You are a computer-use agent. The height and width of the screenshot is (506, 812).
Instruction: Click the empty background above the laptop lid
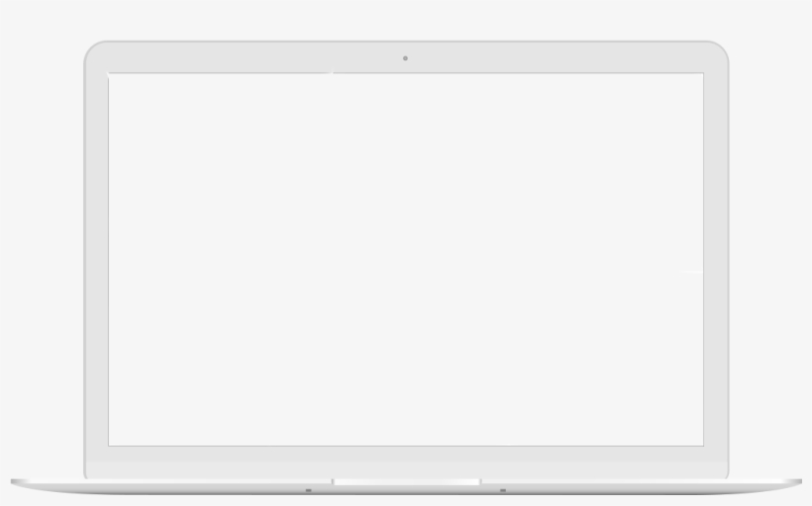[x=406, y=20]
